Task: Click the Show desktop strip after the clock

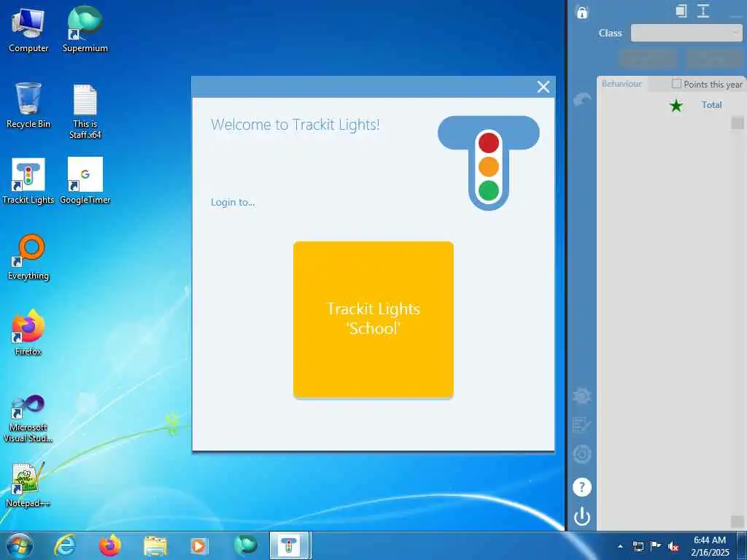Action: tap(742, 546)
